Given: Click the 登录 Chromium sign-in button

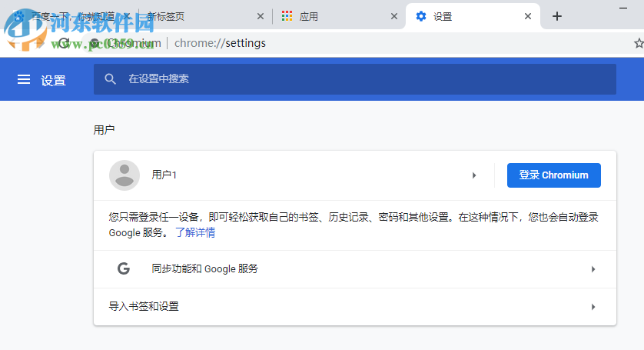Looking at the screenshot, I should click(553, 175).
